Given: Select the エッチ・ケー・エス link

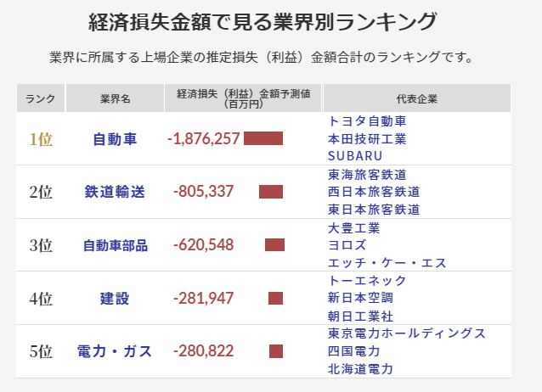Looking at the screenshot, I should coord(387,263).
